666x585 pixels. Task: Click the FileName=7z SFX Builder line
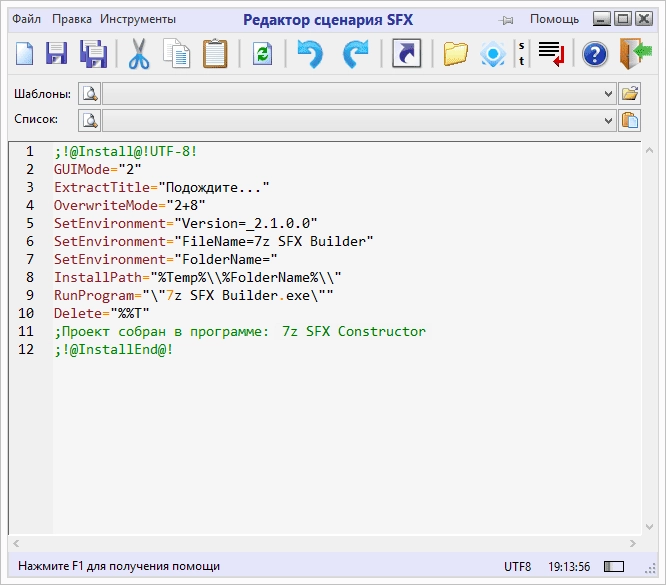pos(213,241)
